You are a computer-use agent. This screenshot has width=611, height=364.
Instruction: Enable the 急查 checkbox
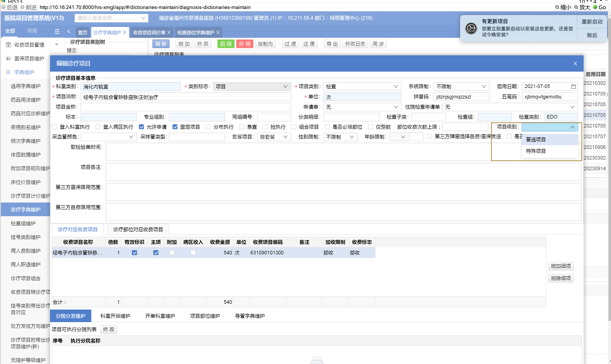(242, 127)
